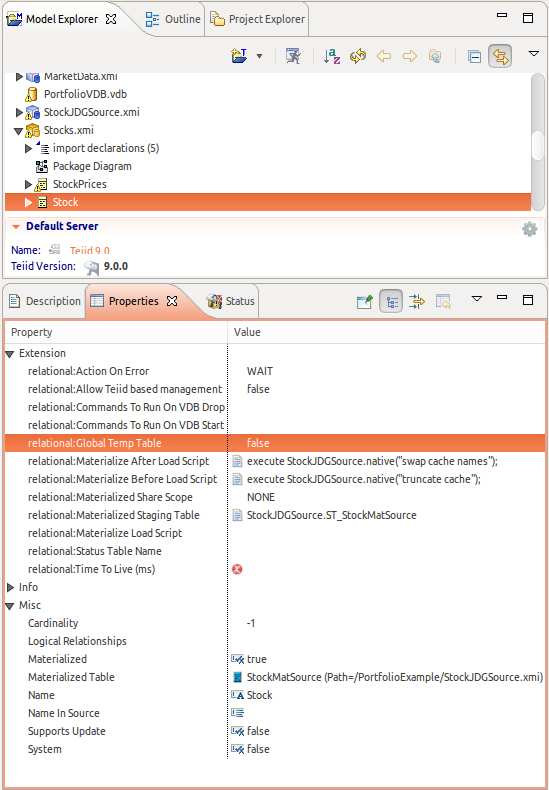This screenshot has height=790, width=549.
Task: Open the Default Server settings gear
Action: point(529,229)
